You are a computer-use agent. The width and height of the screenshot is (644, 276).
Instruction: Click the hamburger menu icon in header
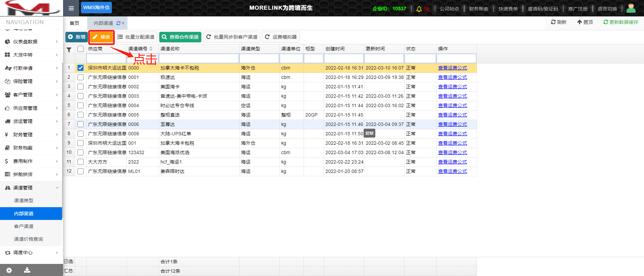click(x=71, y=8)
